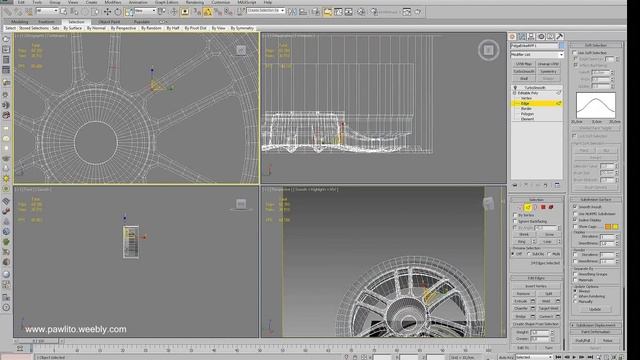The width and height of the screenshot is (640, 360).
Task: Click the second Show Cage color swatch
Action: (616, 227)
